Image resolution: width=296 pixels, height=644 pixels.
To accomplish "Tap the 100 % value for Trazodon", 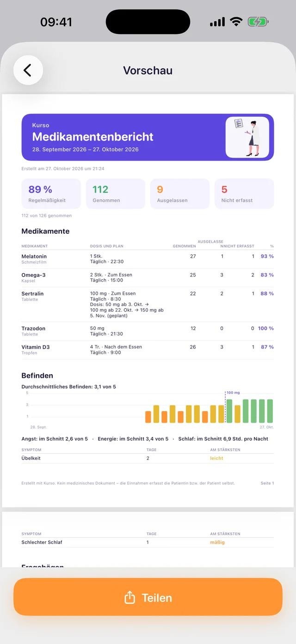I will click(265, 328).
